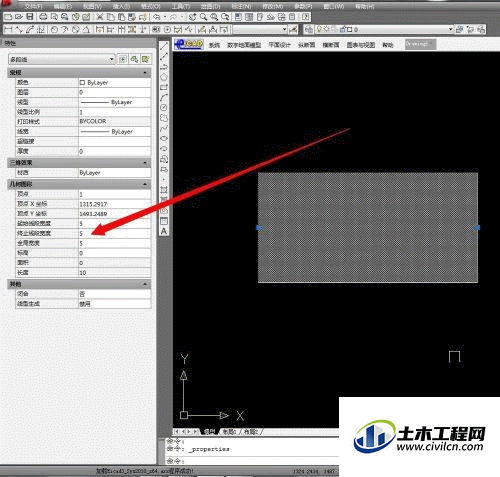Choose the Polygon draw tool
The height and width of the screenshot is (477, 500).
(x=164, y=77)
